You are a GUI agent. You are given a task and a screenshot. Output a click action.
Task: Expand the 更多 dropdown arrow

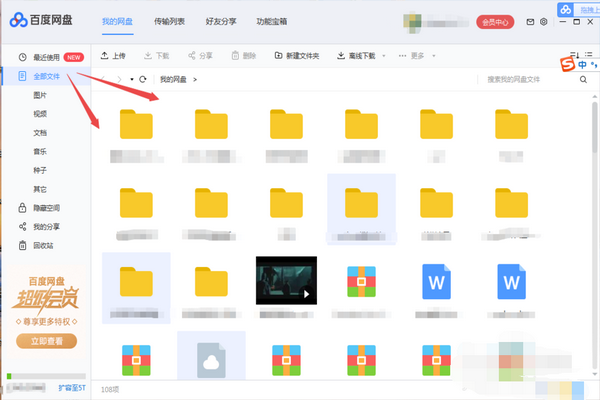[434, 56]
